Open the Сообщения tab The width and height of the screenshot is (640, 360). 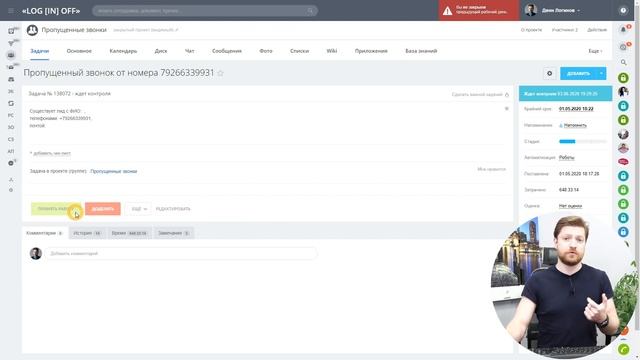pos(227,51)
